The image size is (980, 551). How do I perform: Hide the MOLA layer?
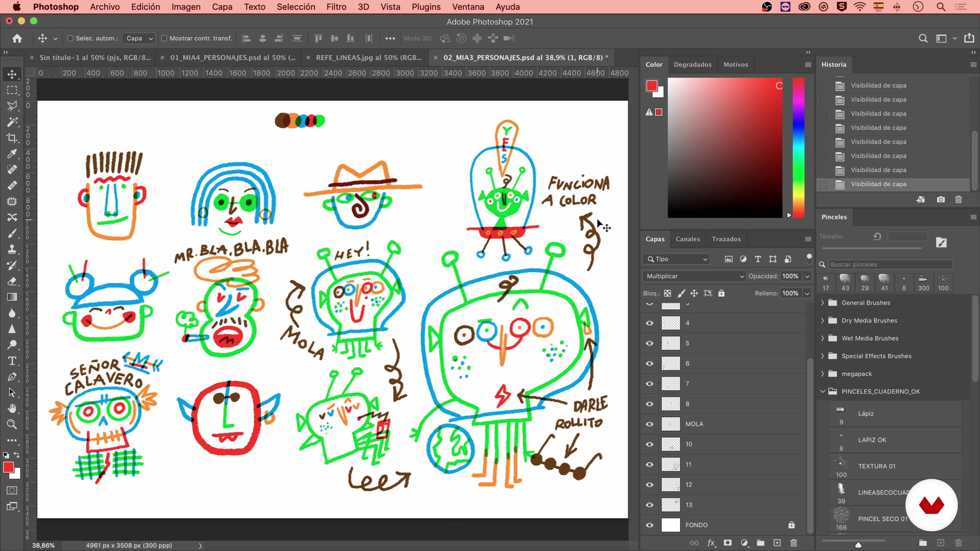[650, 424]
